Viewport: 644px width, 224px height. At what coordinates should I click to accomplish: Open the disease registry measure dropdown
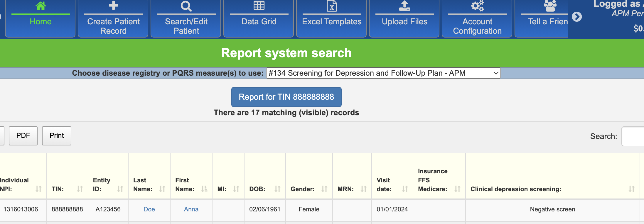[383, 73]
